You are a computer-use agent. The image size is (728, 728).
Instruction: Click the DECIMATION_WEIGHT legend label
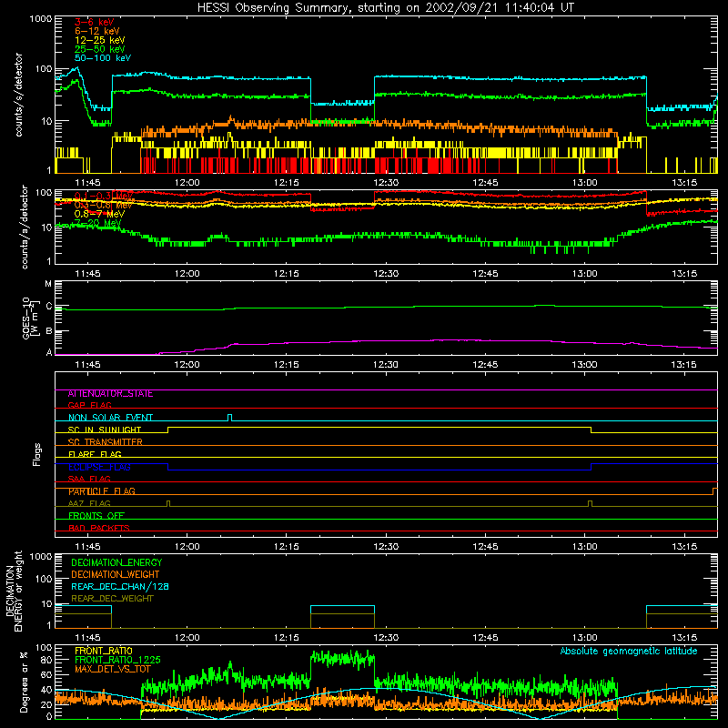pyautogui.click(x=116, y=574)
